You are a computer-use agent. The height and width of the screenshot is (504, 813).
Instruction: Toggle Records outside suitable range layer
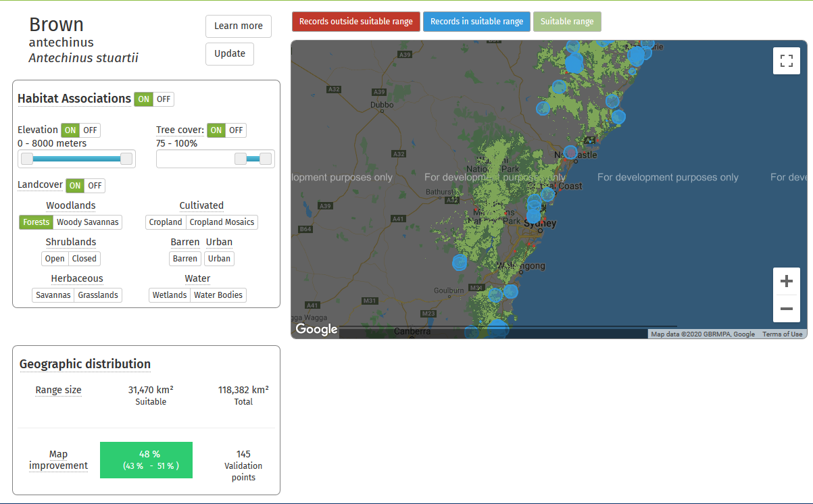355,22
